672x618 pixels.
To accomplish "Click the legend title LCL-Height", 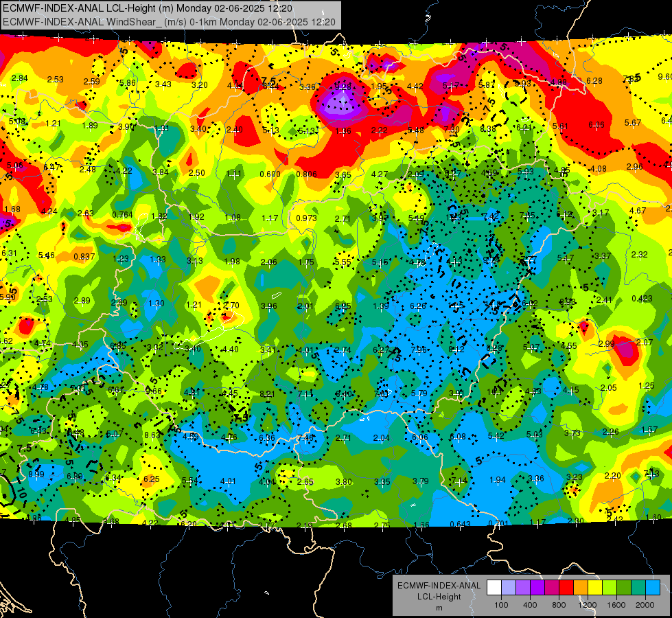I will click(x=439, y=597).
